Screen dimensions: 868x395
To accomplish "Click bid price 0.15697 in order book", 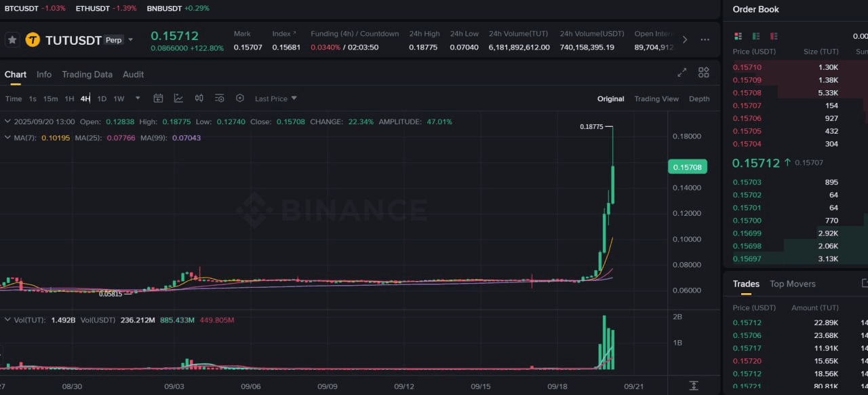I will (x=747, y=259).
